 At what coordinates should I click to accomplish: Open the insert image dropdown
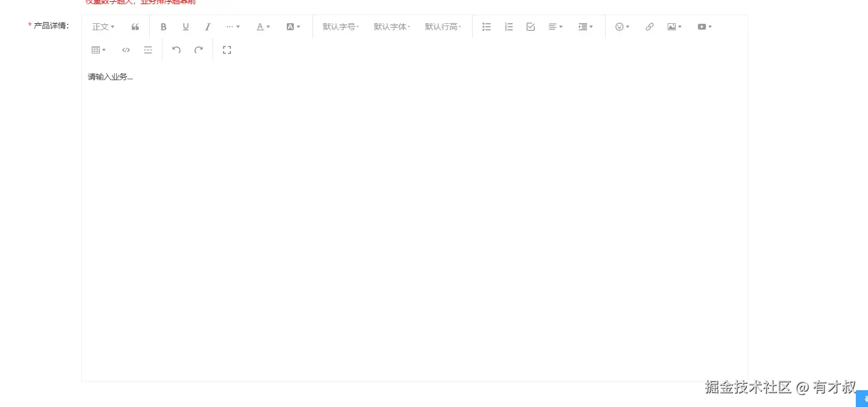coord(675,27)
